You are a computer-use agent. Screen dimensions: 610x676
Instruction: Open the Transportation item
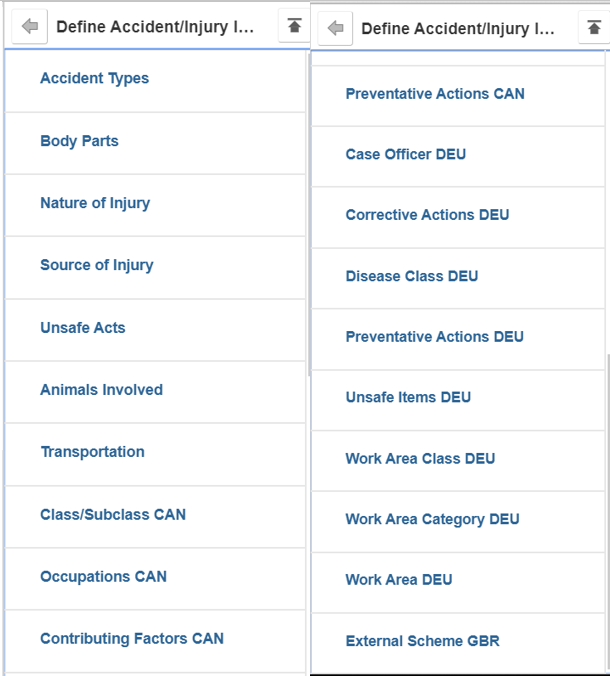pyautogui.click(x=93, y=452)
